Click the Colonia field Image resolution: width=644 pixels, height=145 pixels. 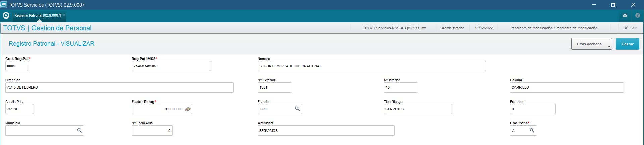coord(567,87)
